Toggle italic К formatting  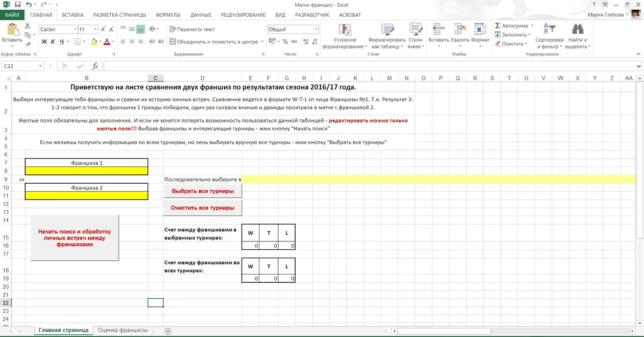(53, 42)
